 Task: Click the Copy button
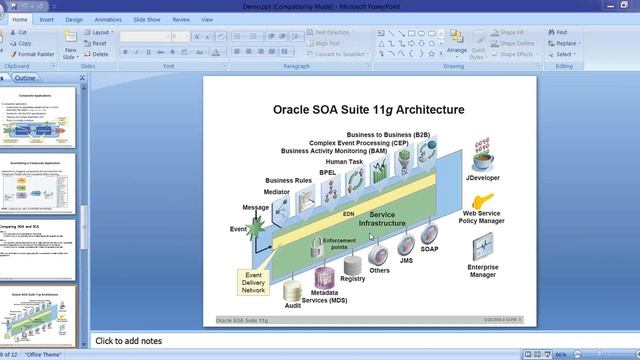point(20,43)
